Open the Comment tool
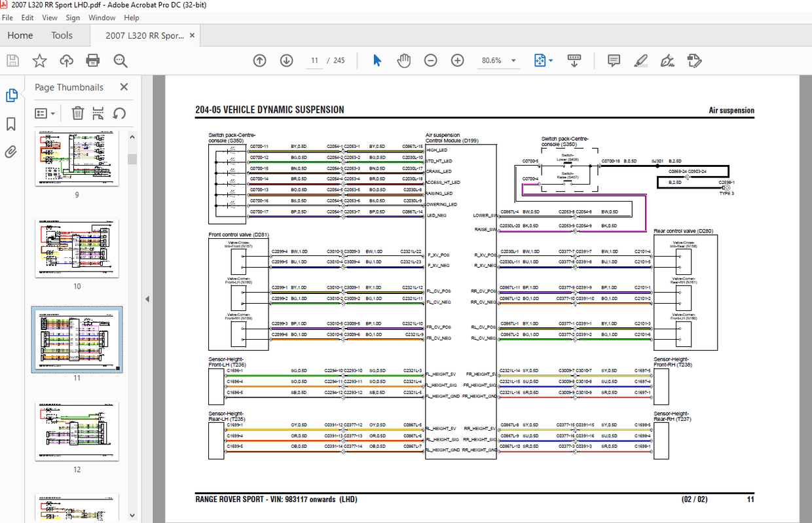 tap(614, 60)
